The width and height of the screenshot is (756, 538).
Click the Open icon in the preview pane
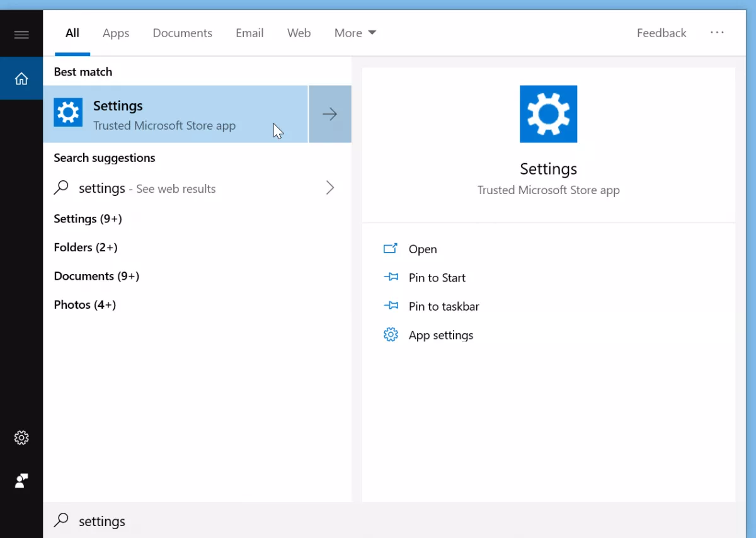pyautogui.click(x=391, y=249)
